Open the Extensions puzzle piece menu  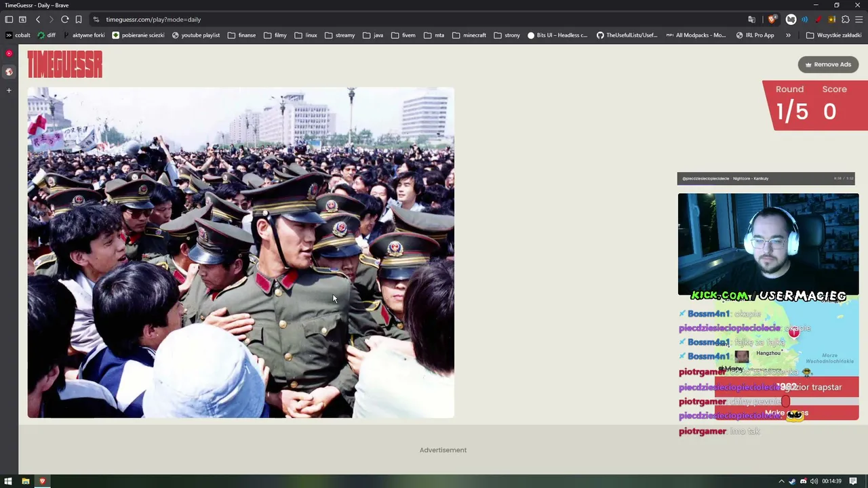pos(845,20)
